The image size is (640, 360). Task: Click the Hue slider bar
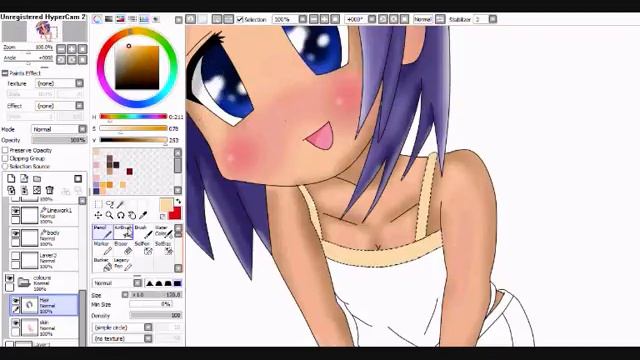point(133,117)
